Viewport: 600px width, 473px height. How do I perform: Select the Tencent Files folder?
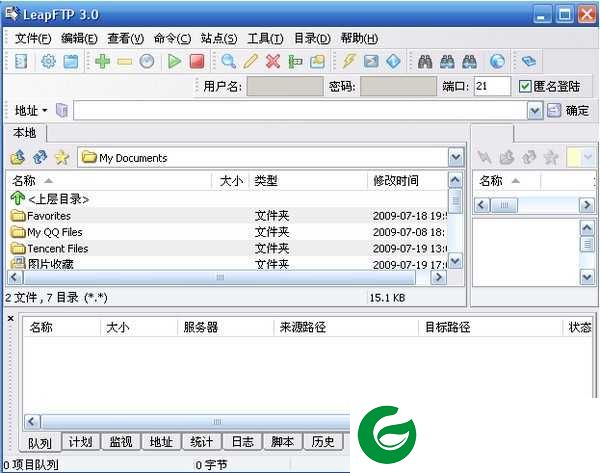tap(227, 249)
